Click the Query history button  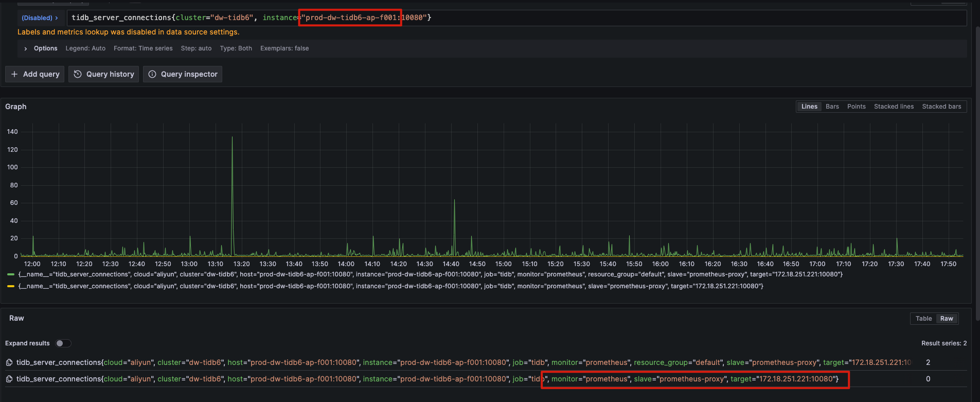(x=104, y=74)
